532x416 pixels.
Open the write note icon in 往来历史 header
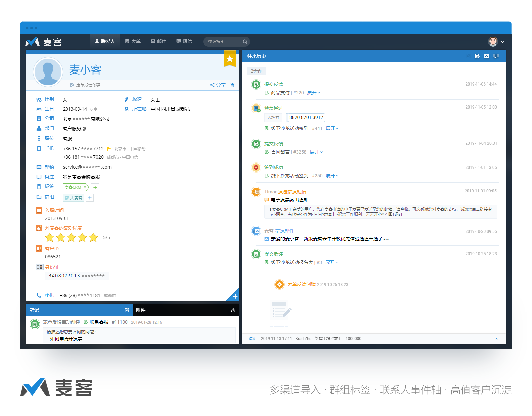[x=468, y=56]
